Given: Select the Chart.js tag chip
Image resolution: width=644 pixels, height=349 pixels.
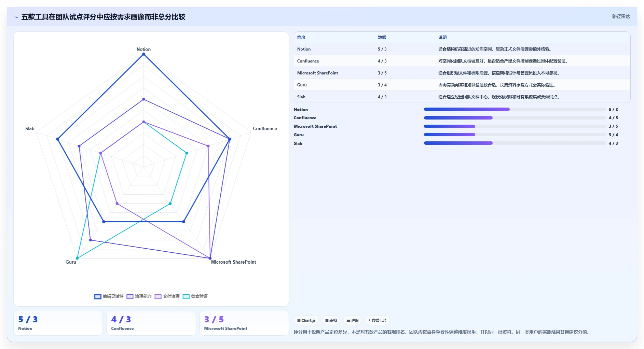Looking at the screenshot, I should pyautogui.click(x=306, y=320).
